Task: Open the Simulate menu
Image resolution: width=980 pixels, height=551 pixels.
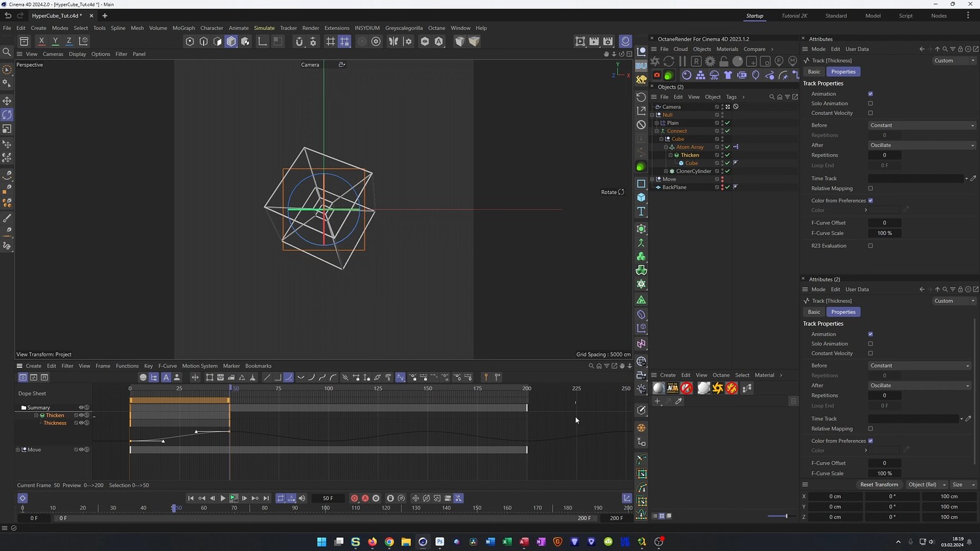Action: tap(264, 28)
